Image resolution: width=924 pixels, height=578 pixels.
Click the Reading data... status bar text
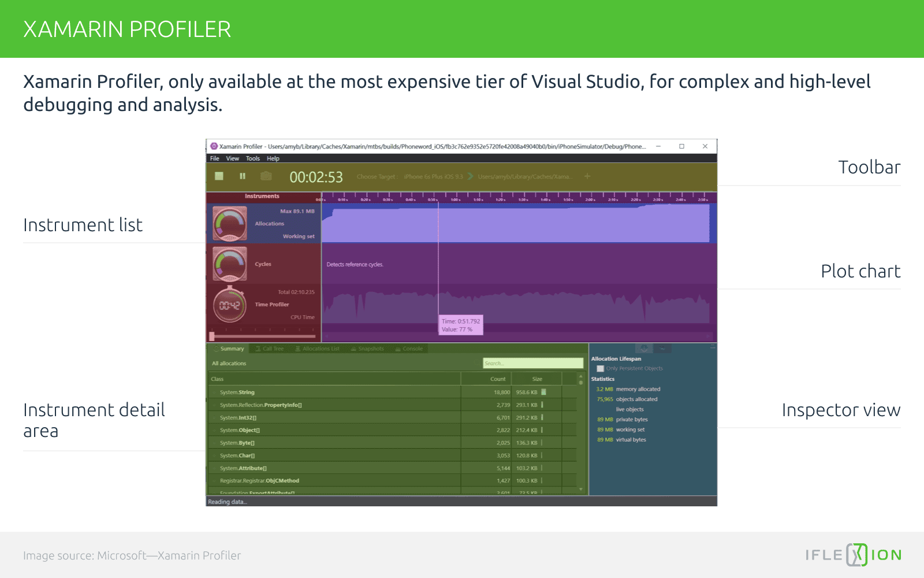pos(228,502)
